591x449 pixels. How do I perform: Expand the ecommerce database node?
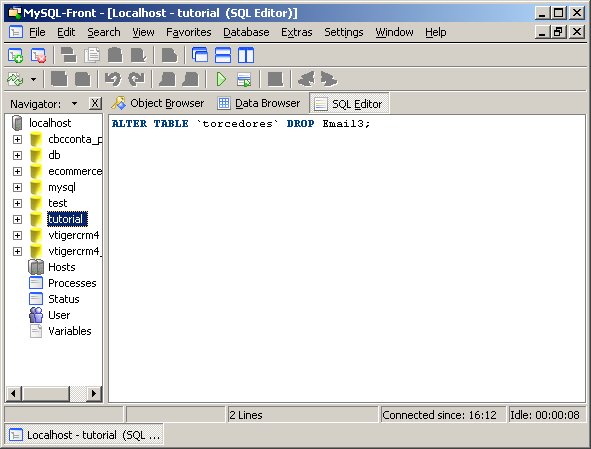[x=17, y=172]
